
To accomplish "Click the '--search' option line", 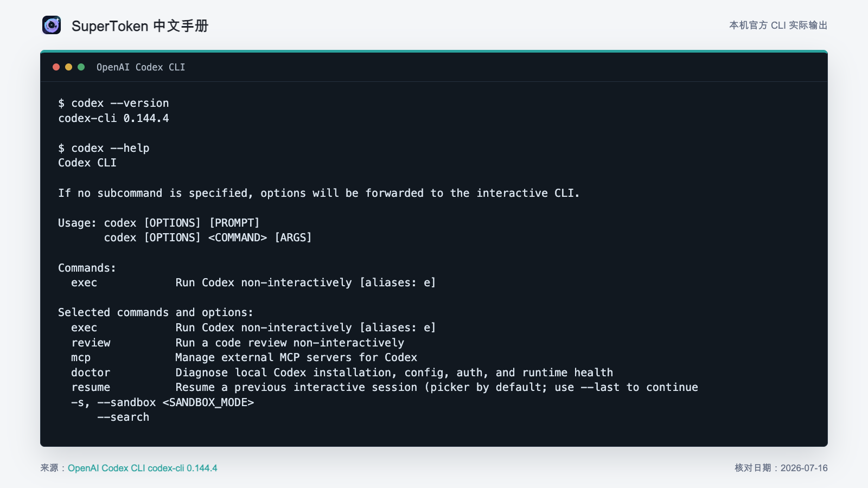I will (123, 417).
